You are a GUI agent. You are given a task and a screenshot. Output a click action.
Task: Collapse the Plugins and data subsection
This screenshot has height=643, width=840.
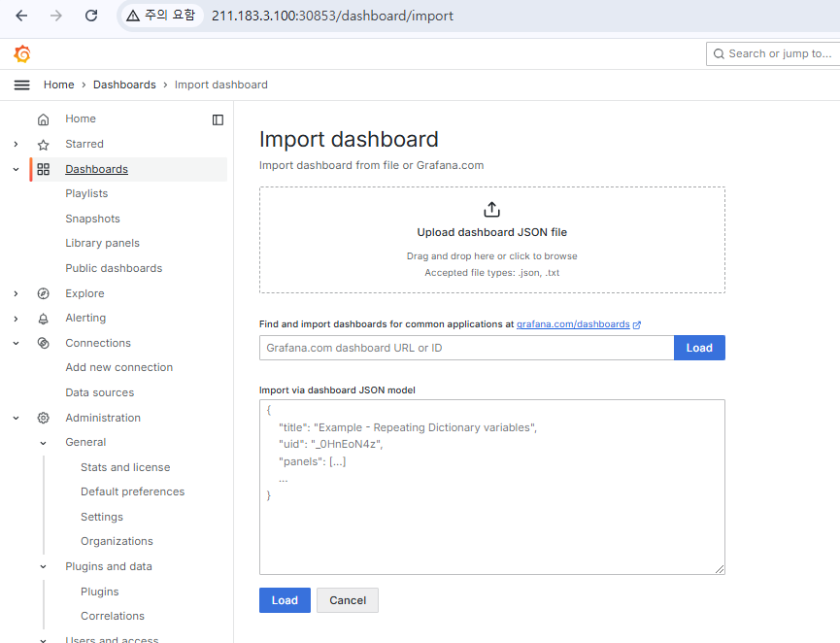pos(44,567)
